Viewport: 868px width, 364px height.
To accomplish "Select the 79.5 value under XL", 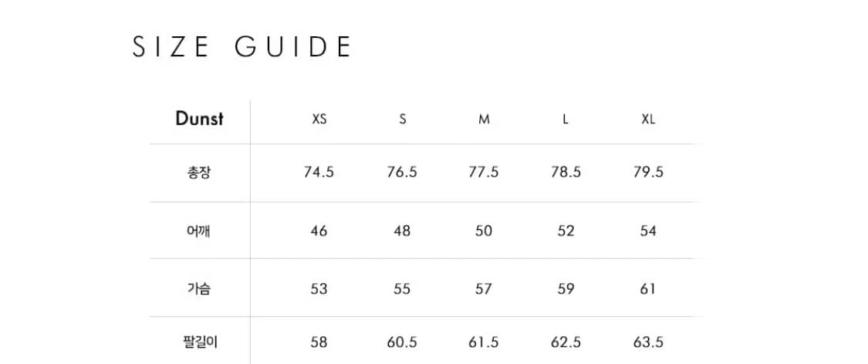I will 648,173.
